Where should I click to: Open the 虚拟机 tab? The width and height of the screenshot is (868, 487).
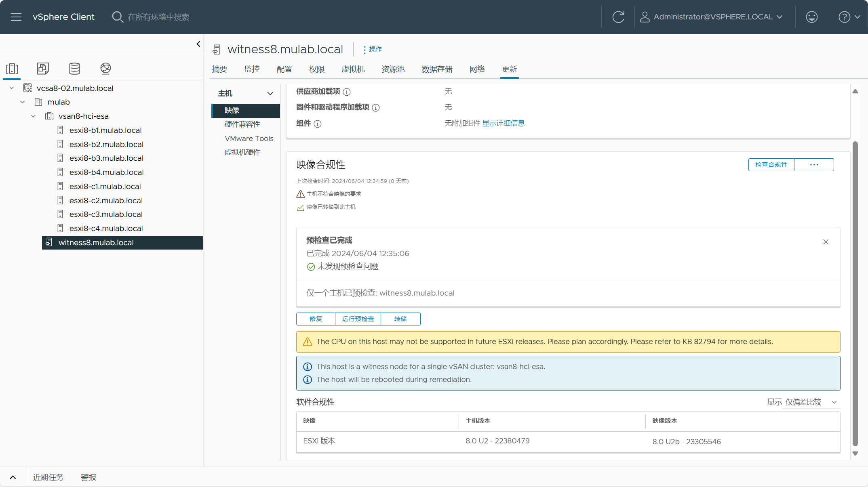[353, 69]
